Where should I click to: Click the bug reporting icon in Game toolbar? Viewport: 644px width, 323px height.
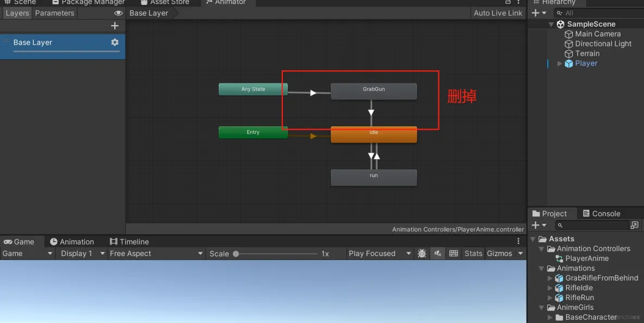click(422, 253)
